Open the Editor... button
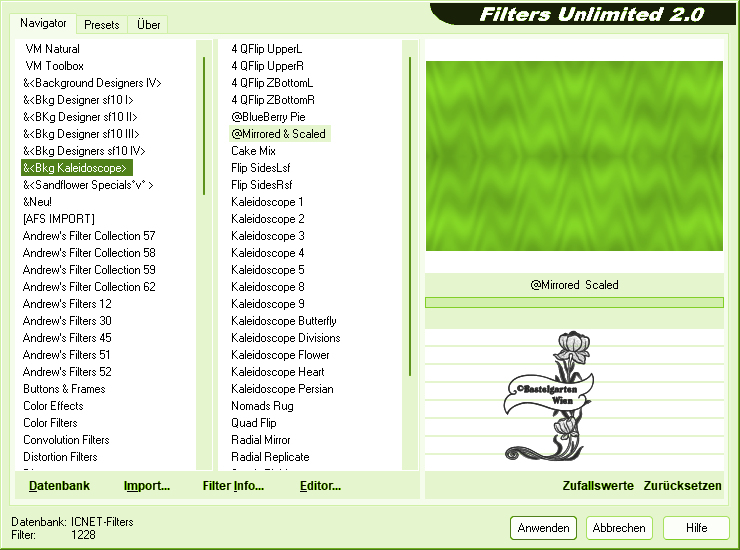740x550 pixels. pyautogui.click(x=320, y=486)
